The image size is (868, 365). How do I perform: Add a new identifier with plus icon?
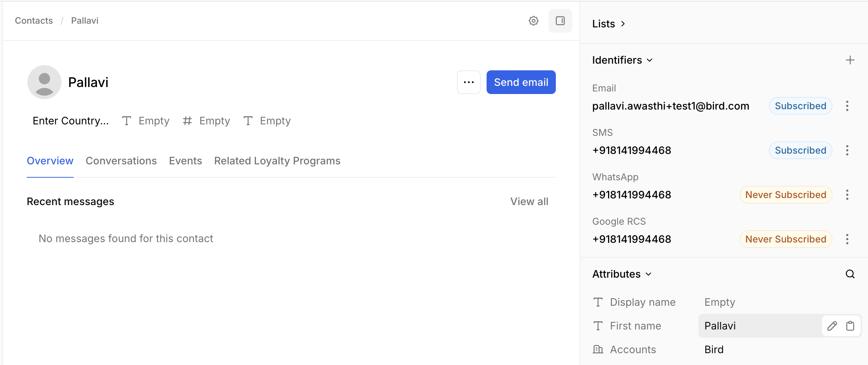click(x=850, y=60)
